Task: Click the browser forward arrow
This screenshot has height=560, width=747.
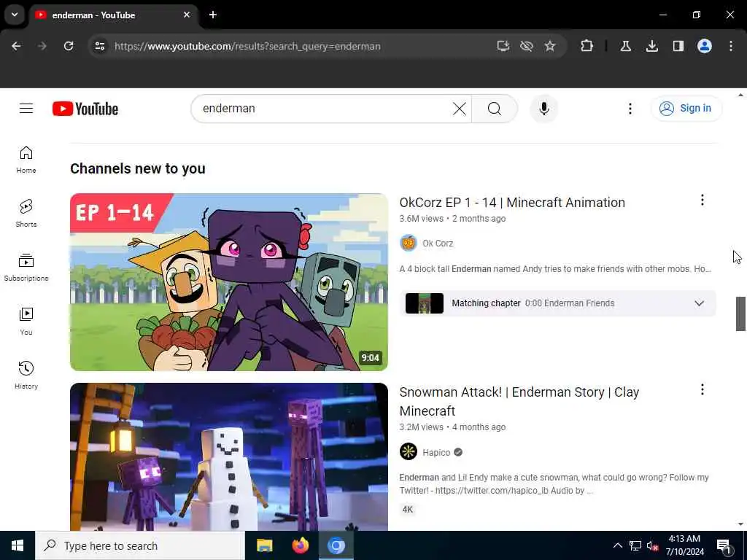Action: click(42, 46)
